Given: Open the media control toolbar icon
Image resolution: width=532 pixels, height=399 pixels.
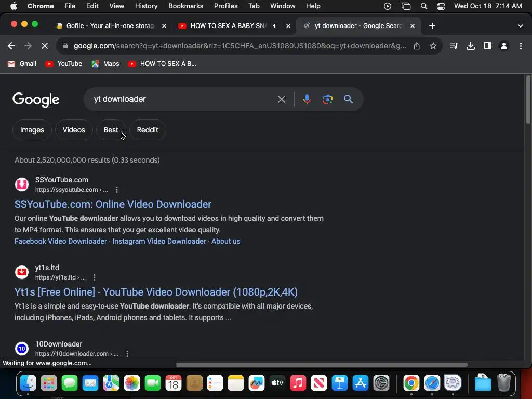Looking at the screenshot, I should 454,46.
